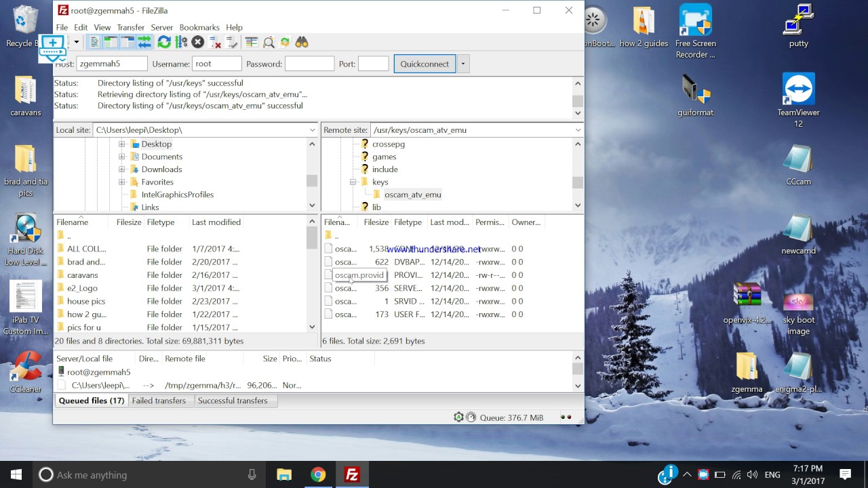This screenshot has height=488, width=868.
Task: Toggle message log display in toolbar
Action: pos(94,42)
